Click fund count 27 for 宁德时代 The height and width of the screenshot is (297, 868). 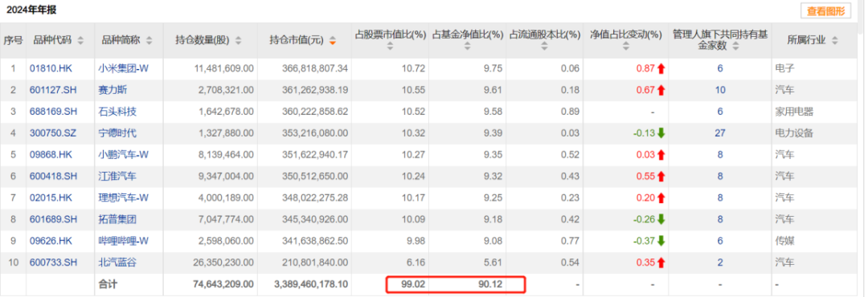tap(720, 133)
